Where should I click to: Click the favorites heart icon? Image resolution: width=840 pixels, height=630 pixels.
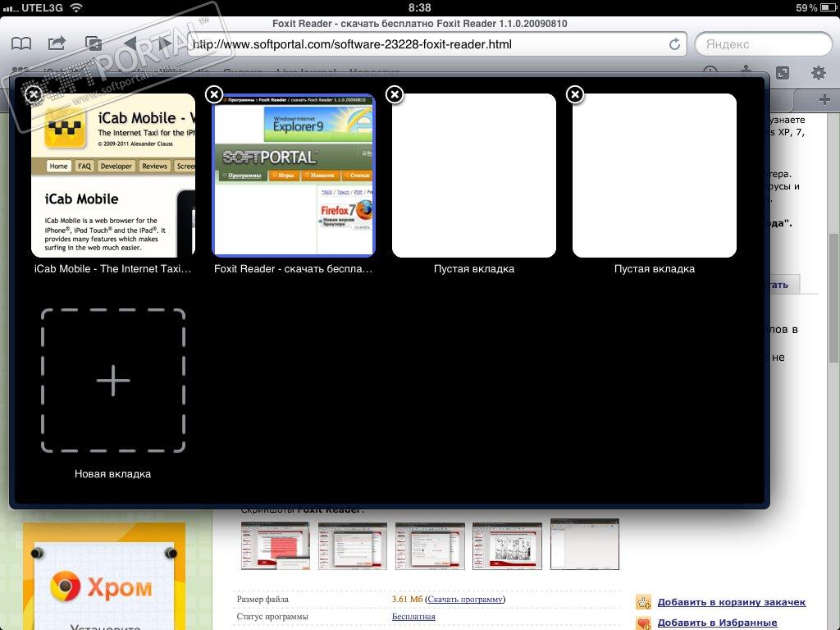click(x=643, y=623)
